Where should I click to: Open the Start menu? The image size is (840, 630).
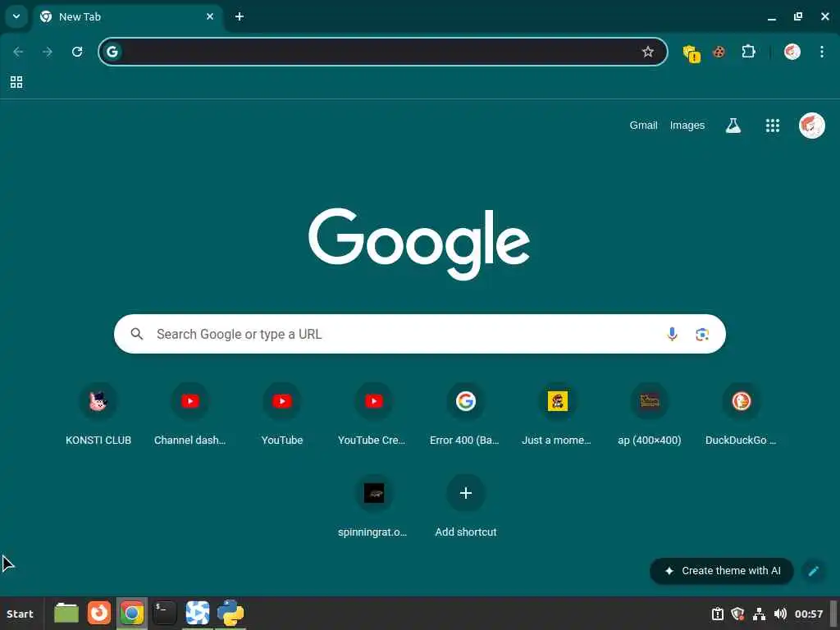[20, 614]
